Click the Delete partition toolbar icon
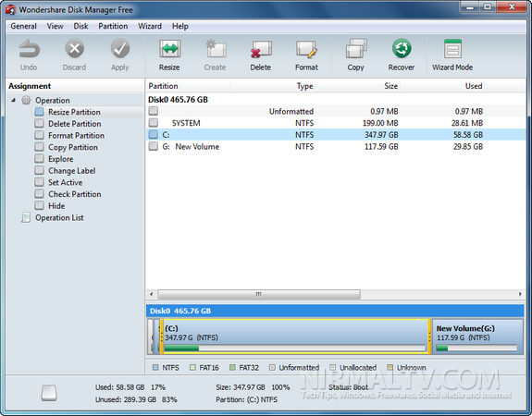This screenshot has width=532, height=416. [x=261, y=49]
